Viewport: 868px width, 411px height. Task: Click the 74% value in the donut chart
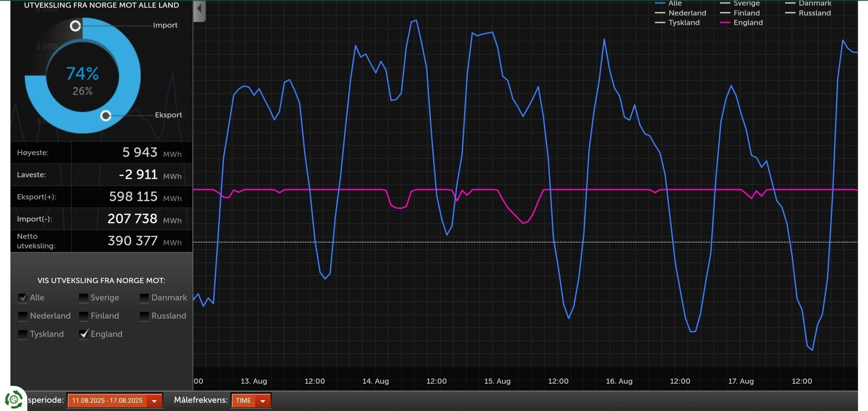(x=82, y=74)
